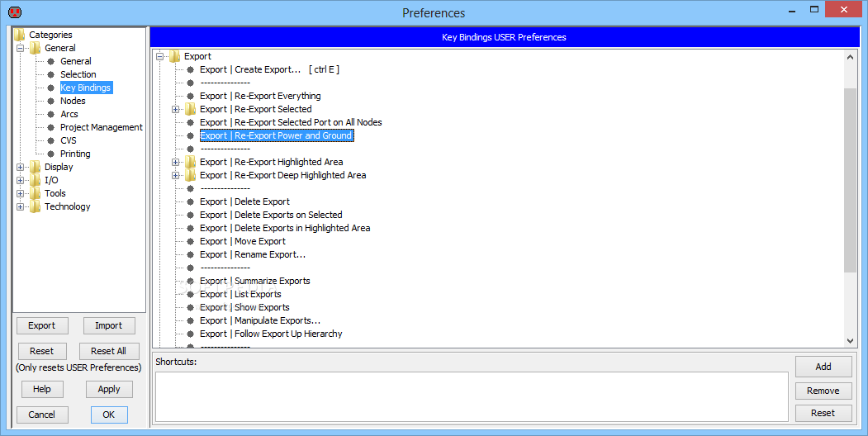Image resolution: width=868 pixels, height=436 pixels.
Task: Click the Display folder icon
Action: 35,167
